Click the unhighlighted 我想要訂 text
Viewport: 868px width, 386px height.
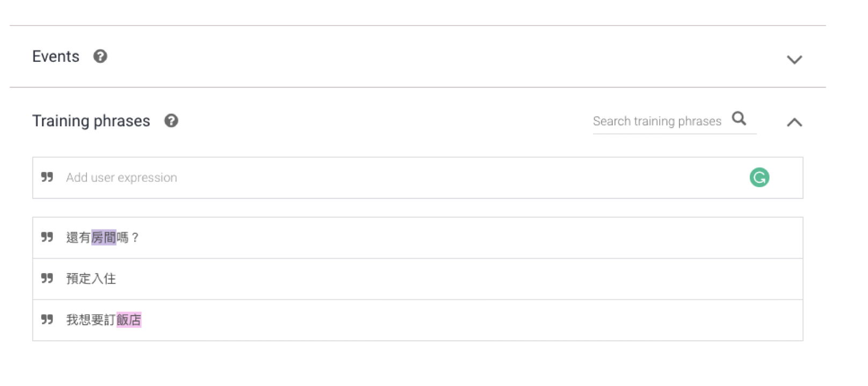click(x=91, y=320)
